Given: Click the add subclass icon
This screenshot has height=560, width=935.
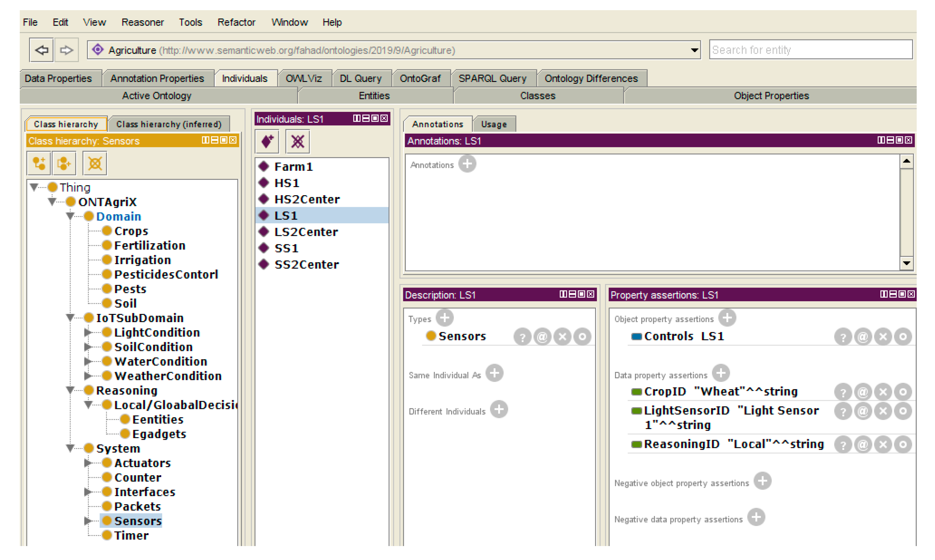Looking at the screenshot, I should pos(39,164).
